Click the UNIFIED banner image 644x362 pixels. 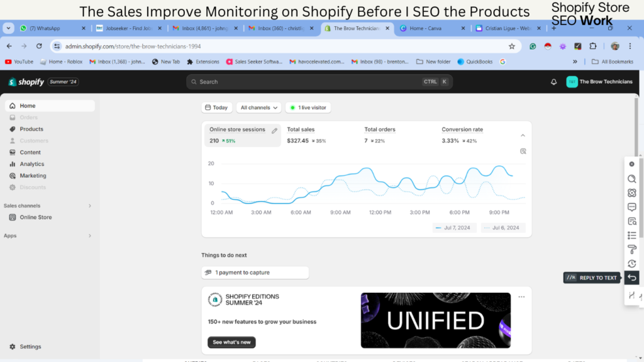click(x=436, y=321)
